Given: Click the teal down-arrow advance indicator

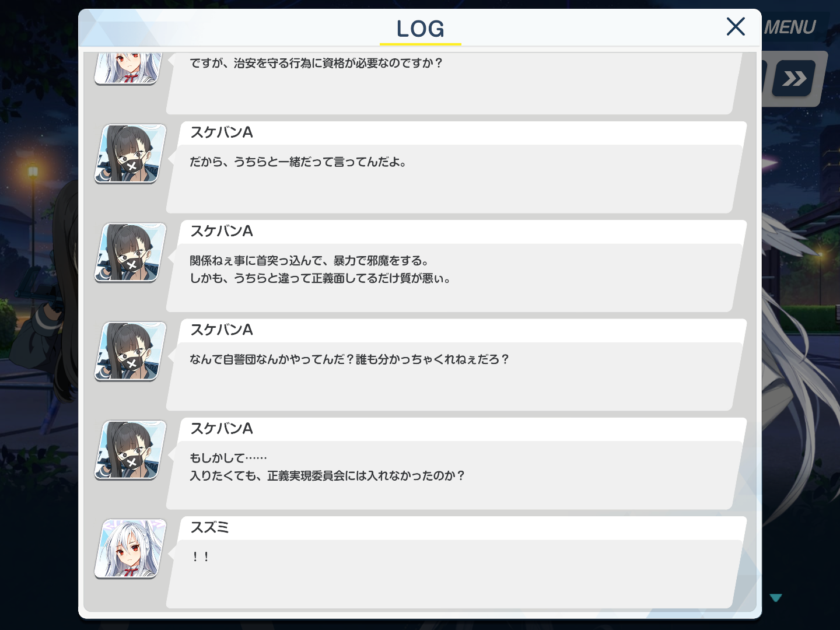Looking at the screenshot, I should tap(775, 598).
